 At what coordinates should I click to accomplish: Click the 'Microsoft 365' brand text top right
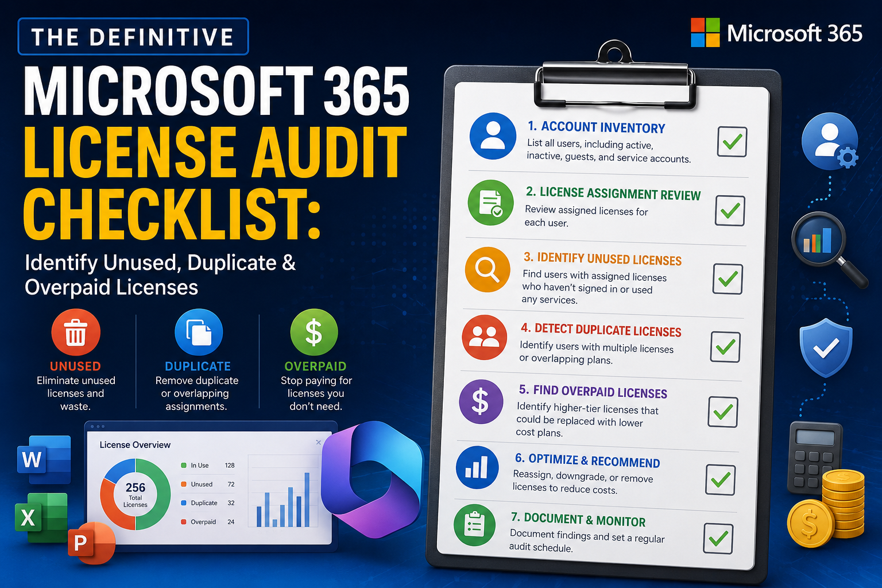click(x=795, y=33)
